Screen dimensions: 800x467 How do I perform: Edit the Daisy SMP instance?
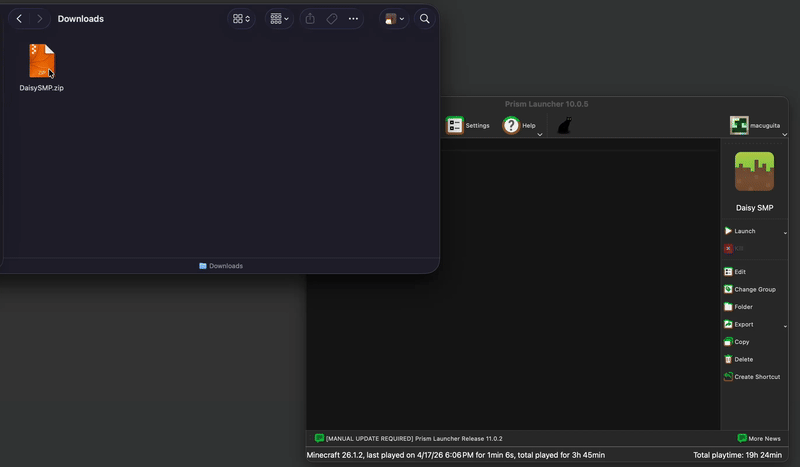point(735,272)
